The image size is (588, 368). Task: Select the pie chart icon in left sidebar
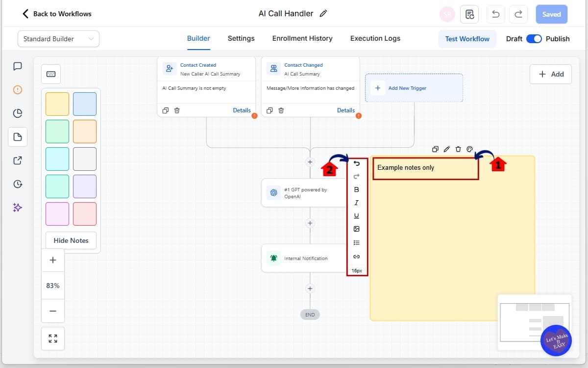18,113
